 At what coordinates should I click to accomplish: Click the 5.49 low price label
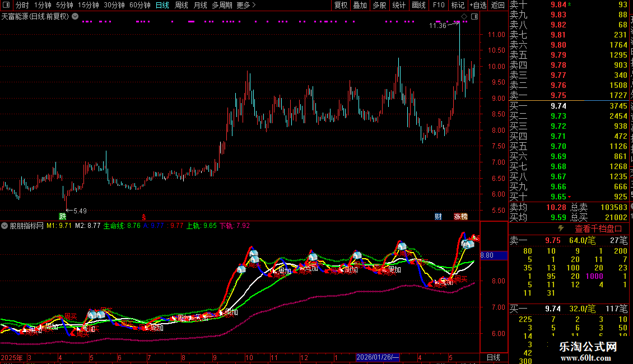(x=80, y=211)
